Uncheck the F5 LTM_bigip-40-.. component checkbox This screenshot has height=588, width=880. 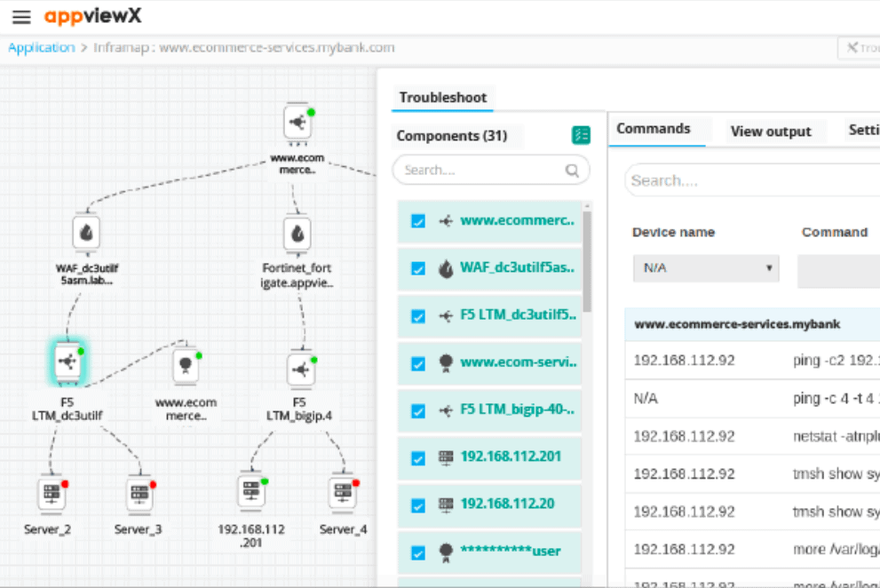[x=418, y=411]
